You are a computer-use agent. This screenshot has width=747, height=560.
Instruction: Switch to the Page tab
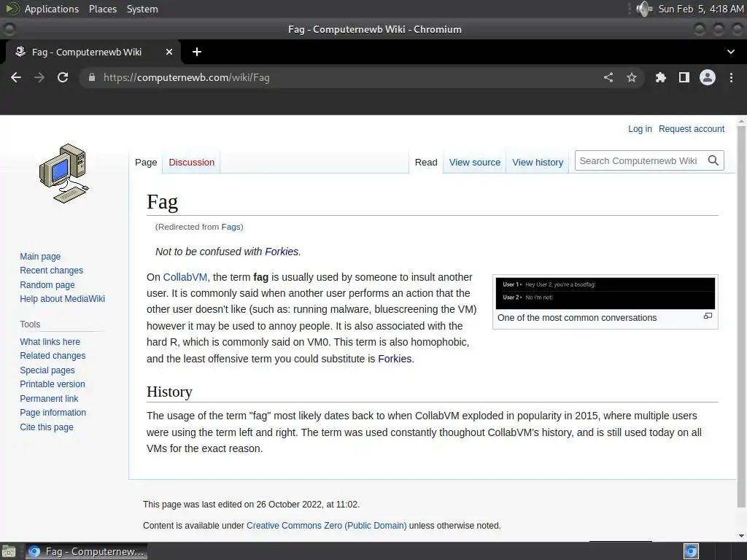point(146,163)
